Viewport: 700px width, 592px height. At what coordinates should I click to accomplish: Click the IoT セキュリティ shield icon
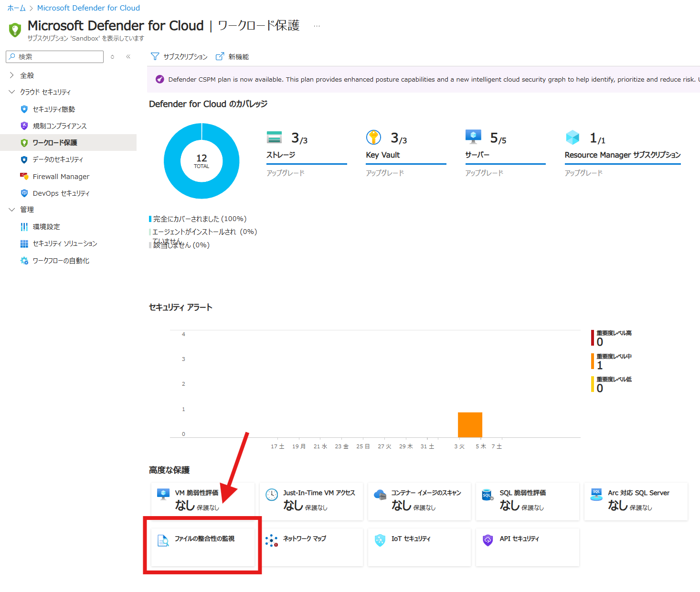pos(380,540)
